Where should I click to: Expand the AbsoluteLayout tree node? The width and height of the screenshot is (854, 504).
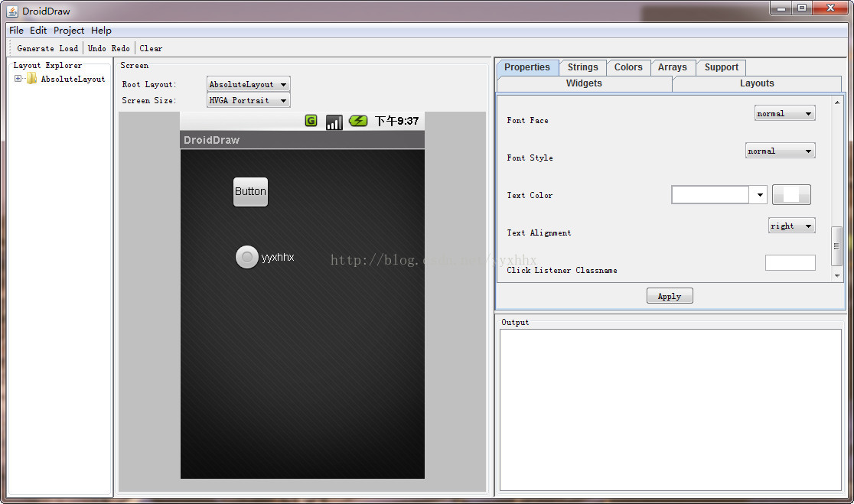(x=18, y=79)
